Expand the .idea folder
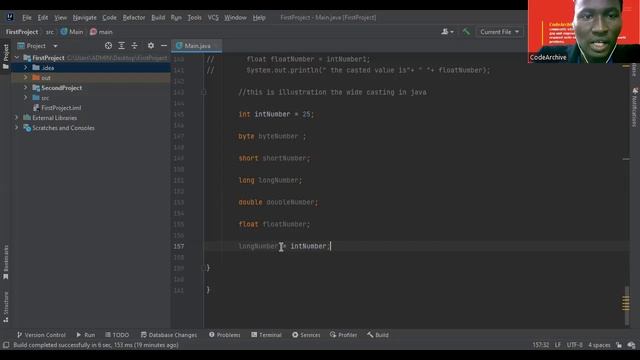640x360 pixels. pyautogui.click(x=25, y=68)
